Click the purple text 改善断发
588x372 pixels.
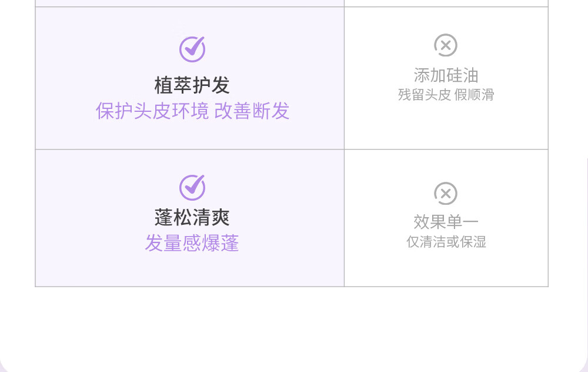click(x=252, y=111)
